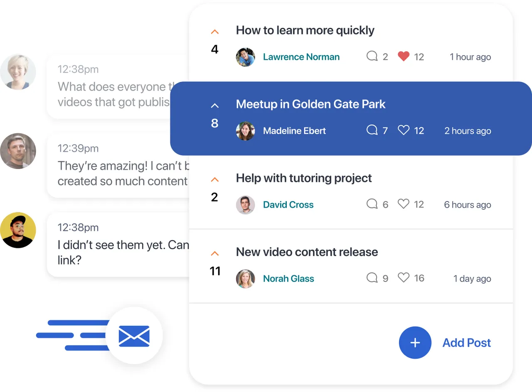The height and width of the screenshot is (392, 532).
Task: Click the "1 day ago" timestamp
Action: pos(472,279)
